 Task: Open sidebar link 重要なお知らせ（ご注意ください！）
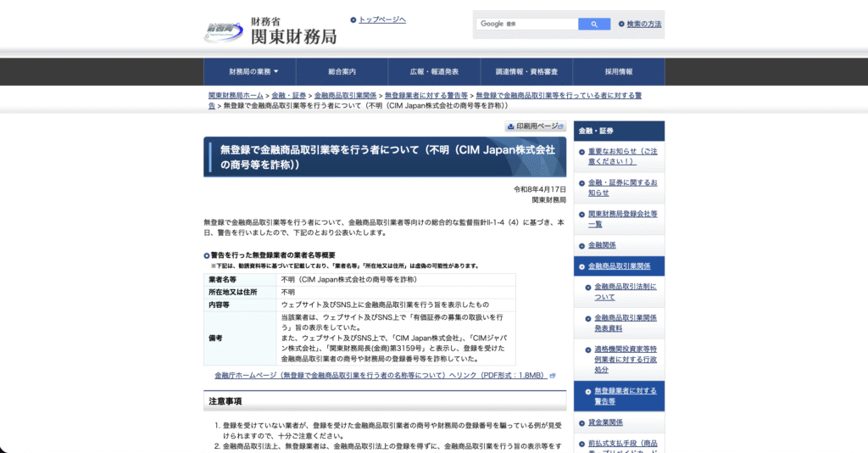click(x=623, y=156)
